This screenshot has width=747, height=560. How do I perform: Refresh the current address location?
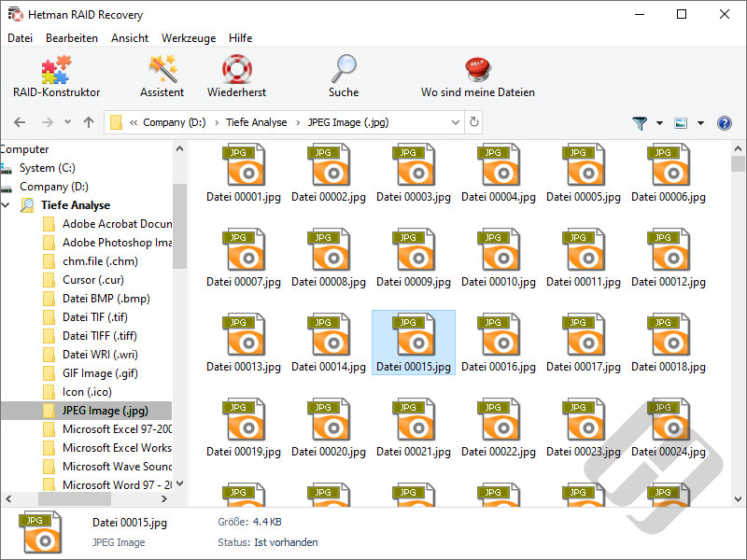[x=474, y=122]
